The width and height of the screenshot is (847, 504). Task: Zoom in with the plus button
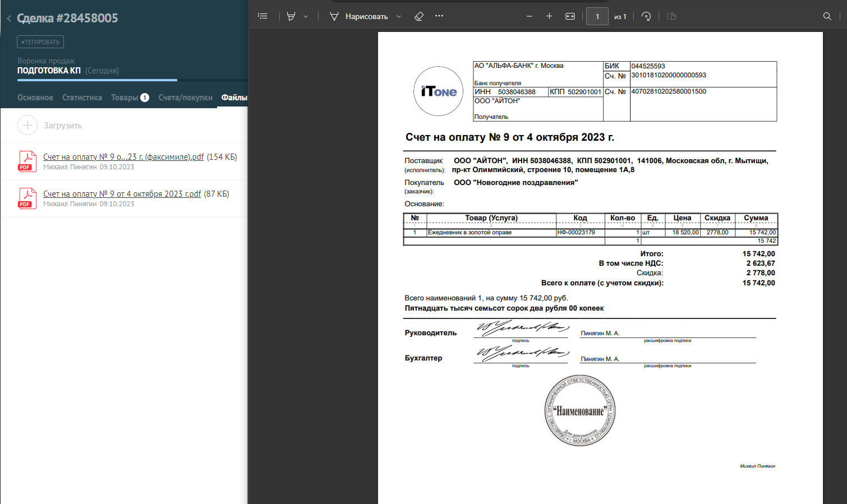click(x=549, y=16)
